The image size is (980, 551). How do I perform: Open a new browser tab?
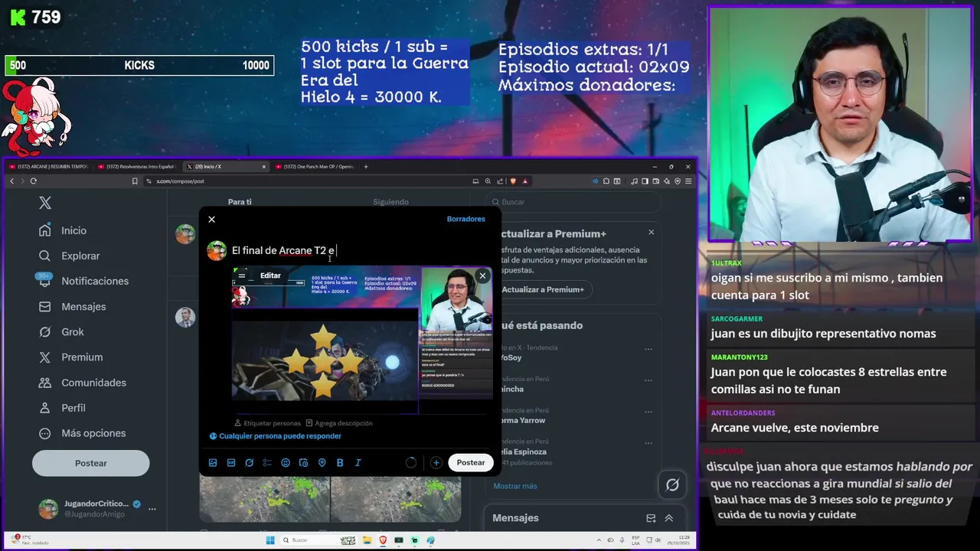pos(366,166)
